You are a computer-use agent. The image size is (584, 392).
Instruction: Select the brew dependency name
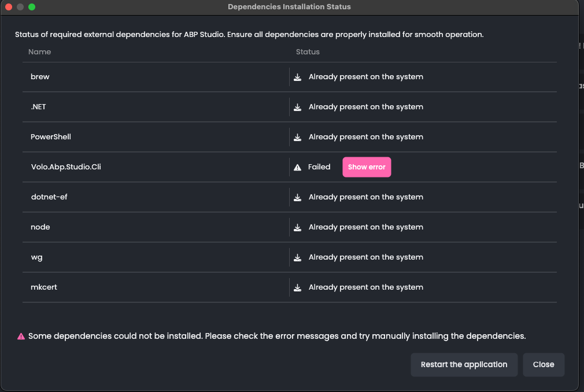tap(40, 77)
